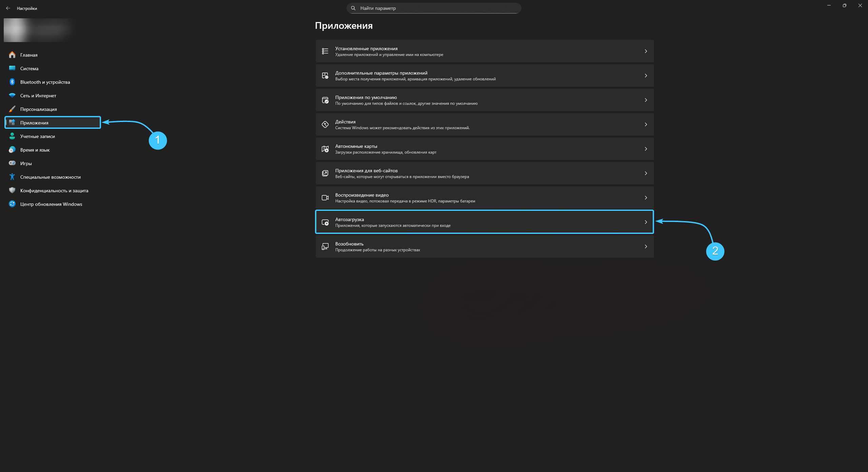868x472 pixels.
Task: Select Система in the sidebar
Action: tap(29, 68)
